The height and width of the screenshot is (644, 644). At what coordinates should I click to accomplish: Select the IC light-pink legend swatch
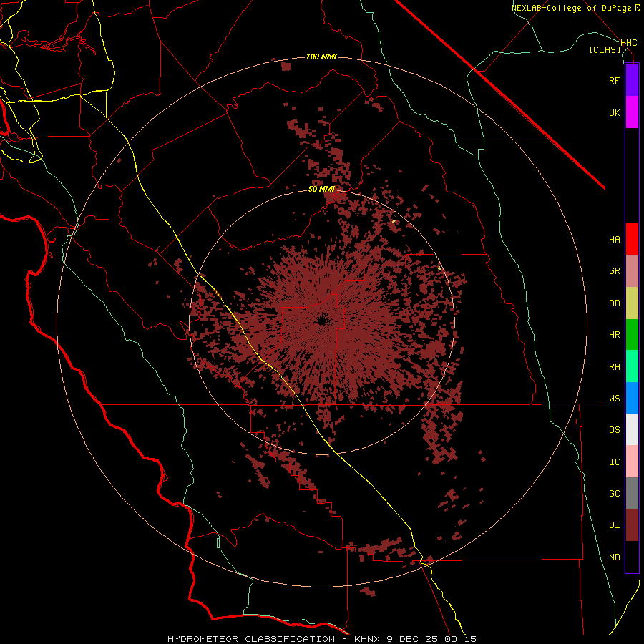click(632, 462)
